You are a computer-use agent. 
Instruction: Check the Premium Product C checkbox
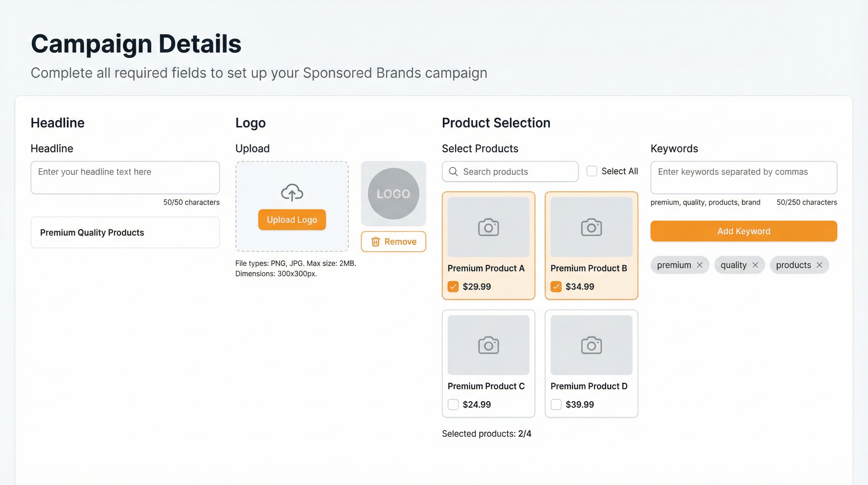pos(453,404)
